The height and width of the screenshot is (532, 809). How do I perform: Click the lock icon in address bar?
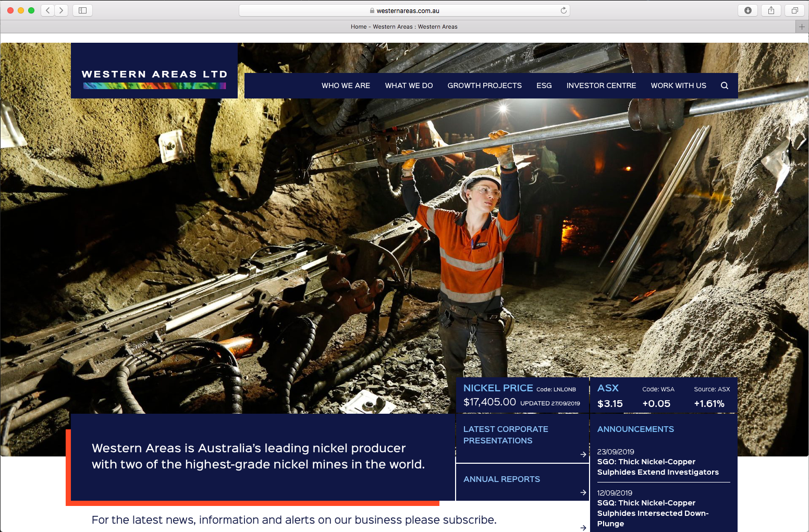pyautogui.click(x=372, y=10)
